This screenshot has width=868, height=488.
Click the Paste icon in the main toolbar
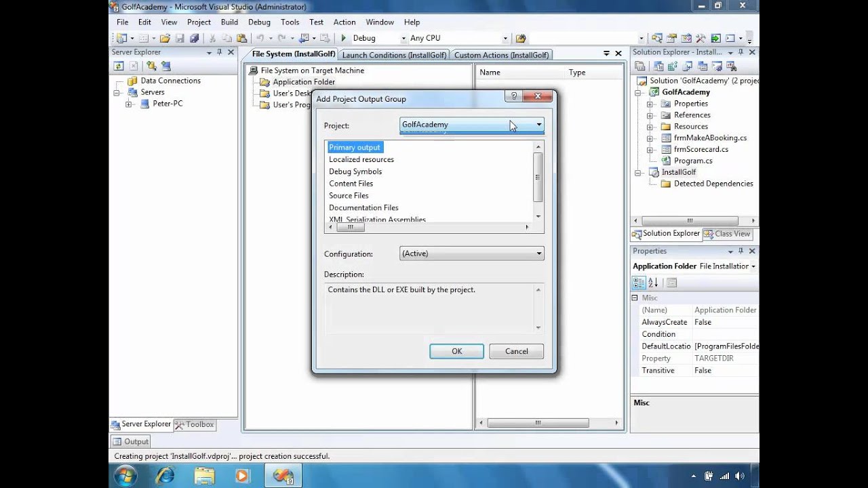[x=241, y=39]
